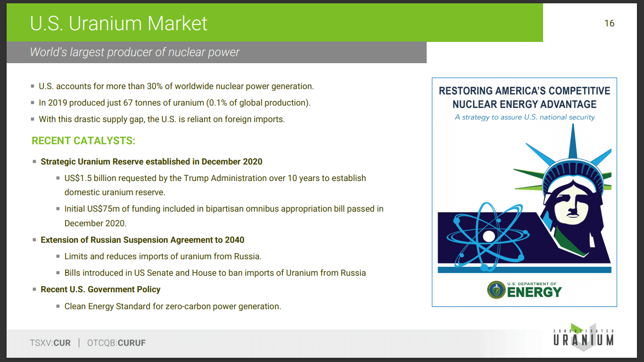
Task: Click the 'US$1.5 billion requested' sub-bullet
Action: 215,185
